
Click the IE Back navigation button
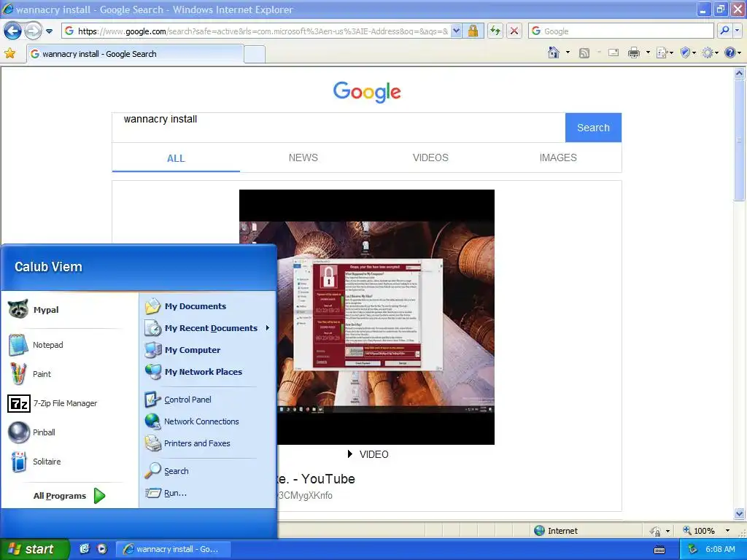click(12, 31)
